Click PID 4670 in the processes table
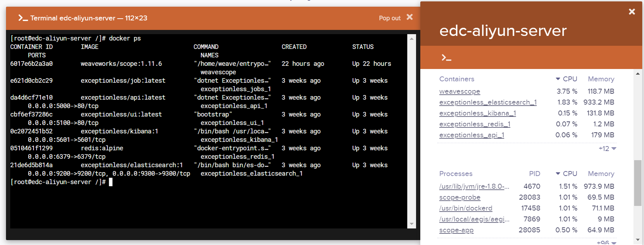The width and height of the screenshot is (644, 245). (x=532, y=186)
